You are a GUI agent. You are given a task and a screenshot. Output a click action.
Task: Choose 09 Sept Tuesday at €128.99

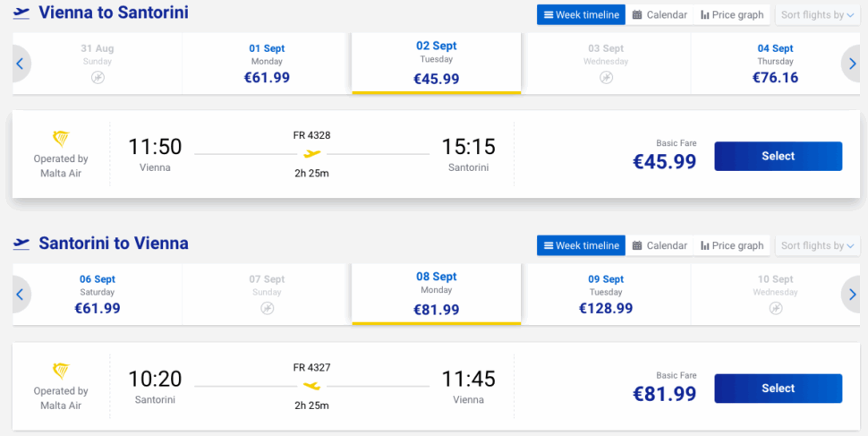click(x=606, y=295)
